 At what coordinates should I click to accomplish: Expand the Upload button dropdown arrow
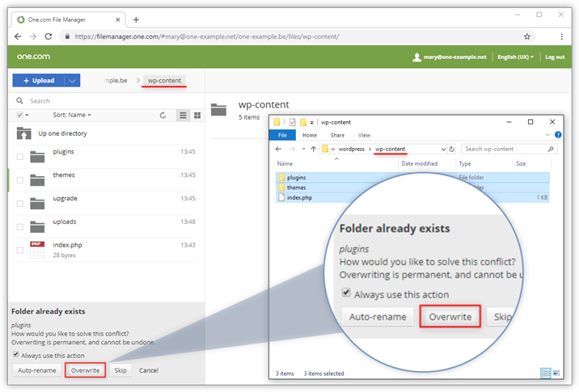pyautogui.click(x=73, y=81)
